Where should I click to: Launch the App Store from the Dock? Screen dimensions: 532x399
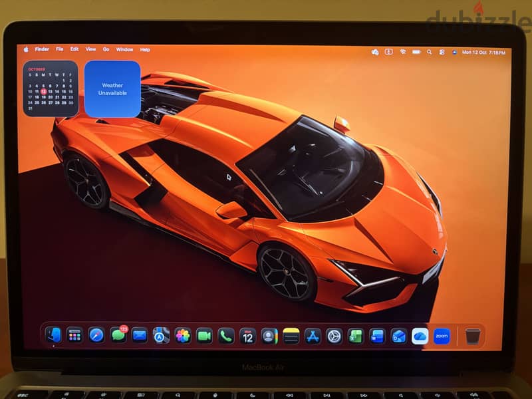pos(313,336)
